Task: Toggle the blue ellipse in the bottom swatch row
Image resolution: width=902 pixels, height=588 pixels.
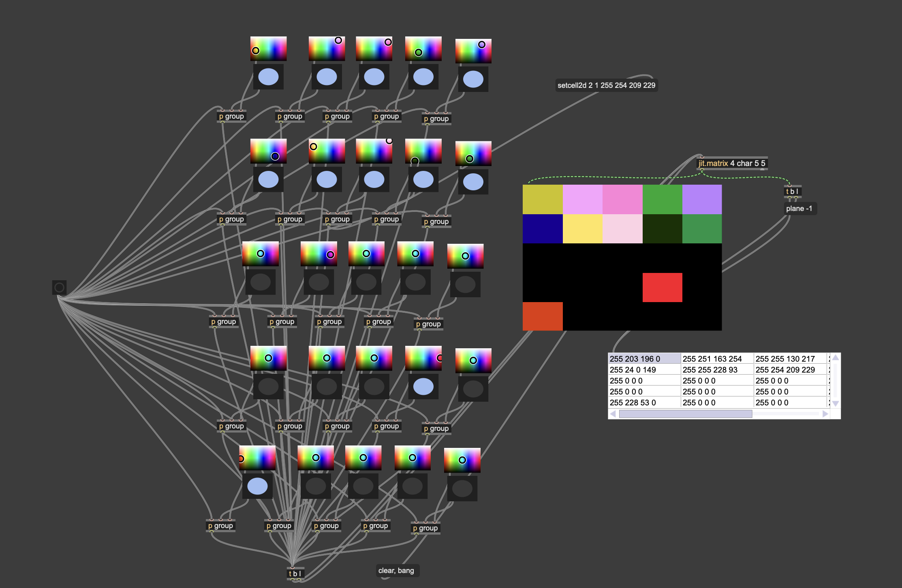Action: click(258, 486)
